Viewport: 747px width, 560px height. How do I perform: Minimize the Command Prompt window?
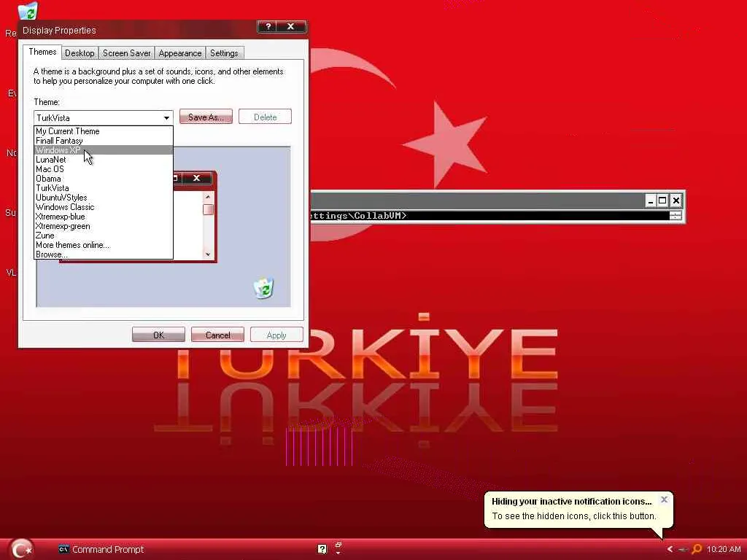(650, 201)
